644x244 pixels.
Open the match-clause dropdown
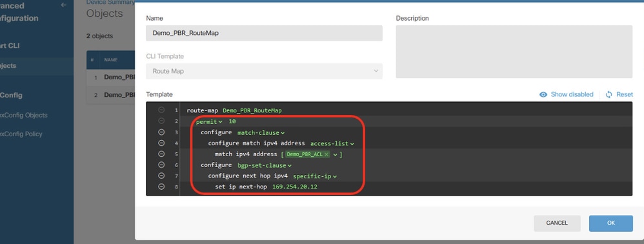[x=261, y=133]
